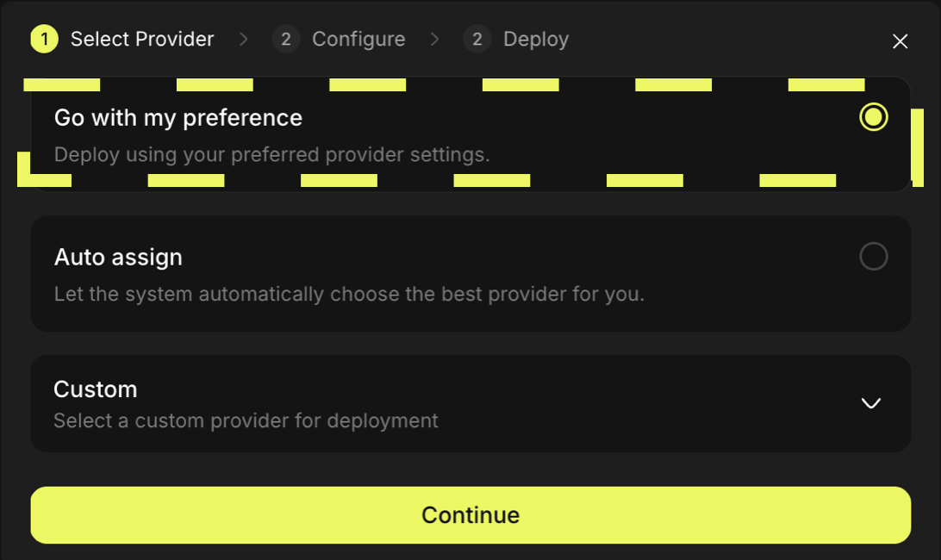This screenshot has width=941, height=560.
Task: Click the Auto assign option card
Action: tap(470, 273)
